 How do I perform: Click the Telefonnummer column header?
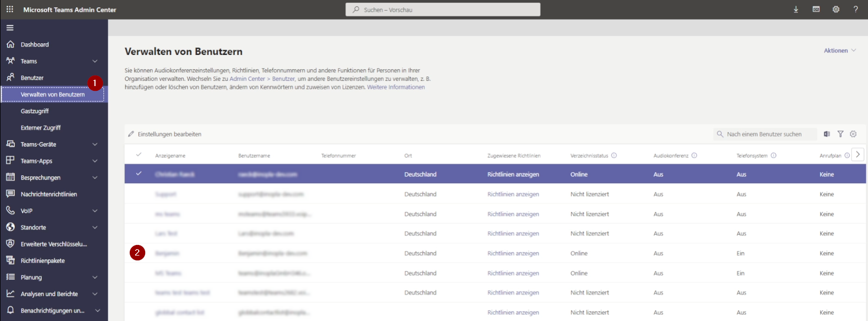[x=339, y=156]
